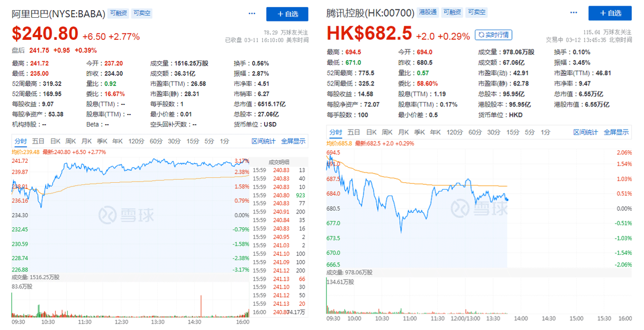Image resolution: width=644 pixels, height=330 pixels.
Task: Click Tencent's 市盈率(TTM) value 46.81
Action: pos(603,73)
